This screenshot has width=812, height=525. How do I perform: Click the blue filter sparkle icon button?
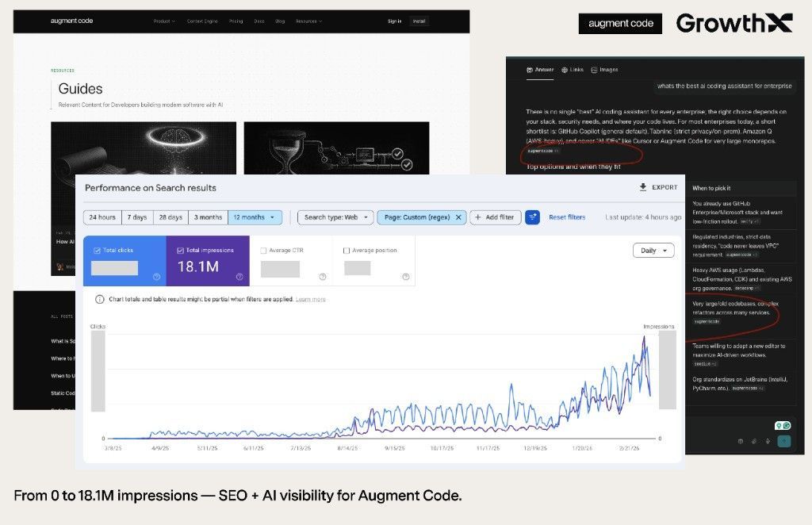[532, 217]
